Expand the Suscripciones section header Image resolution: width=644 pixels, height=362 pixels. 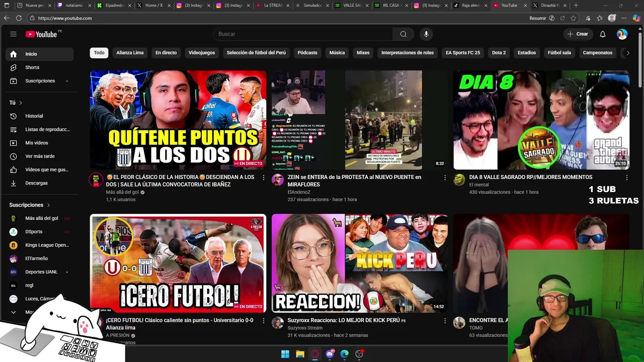point(30,205)
